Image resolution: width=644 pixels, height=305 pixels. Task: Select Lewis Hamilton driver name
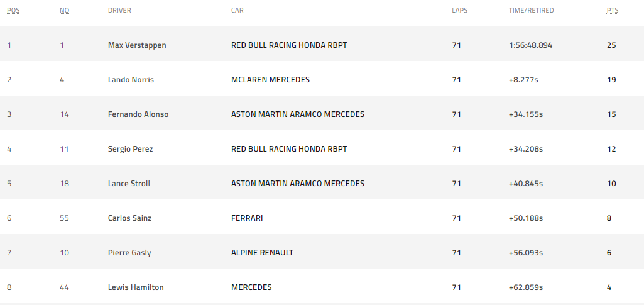pyautogui.click(x=136, y=287)
